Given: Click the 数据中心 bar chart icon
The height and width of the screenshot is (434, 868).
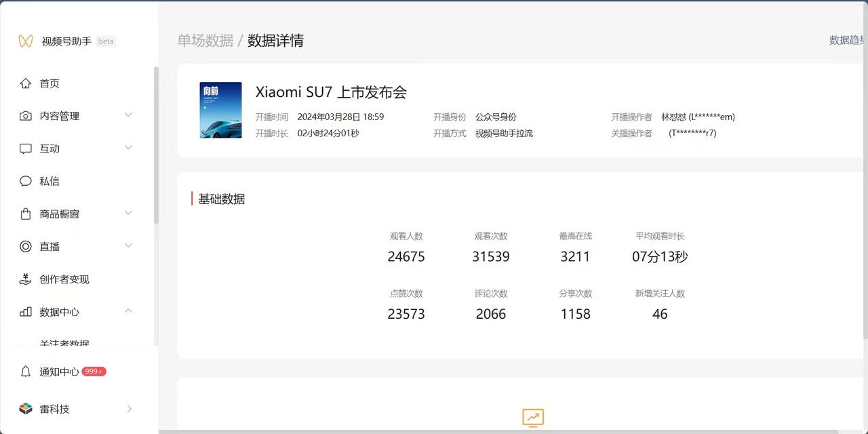Looking at the screenshot, I should 26,312.
